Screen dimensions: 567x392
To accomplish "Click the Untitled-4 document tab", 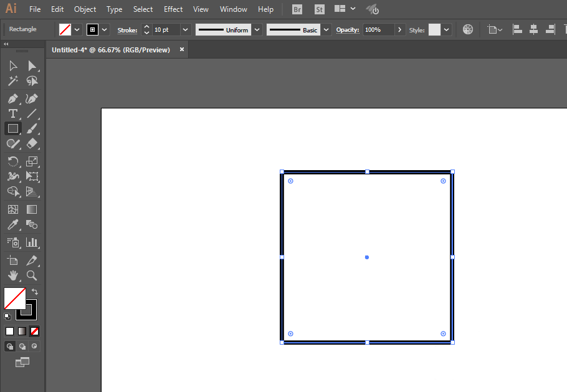I will click(x=112, y=49).
